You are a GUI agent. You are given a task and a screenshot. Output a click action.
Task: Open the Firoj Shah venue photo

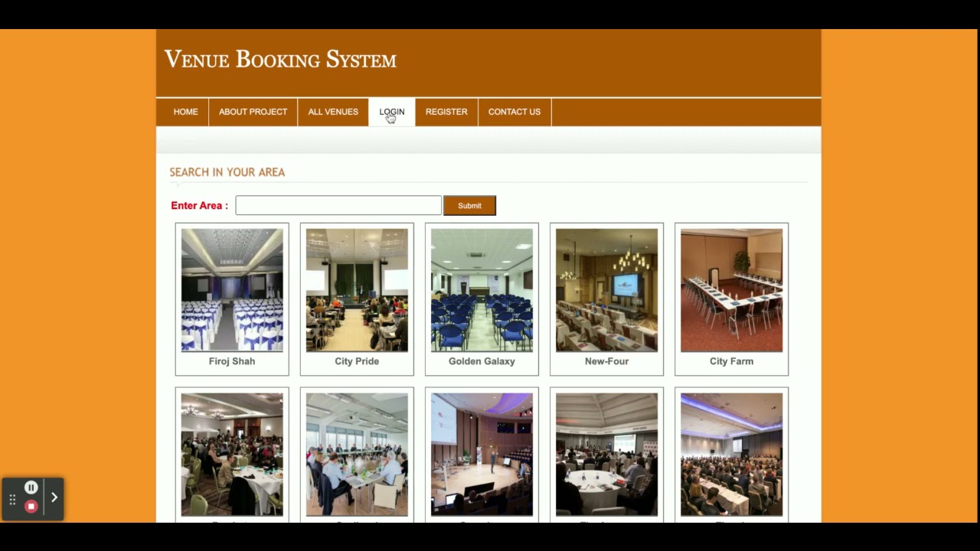point(232,290)
